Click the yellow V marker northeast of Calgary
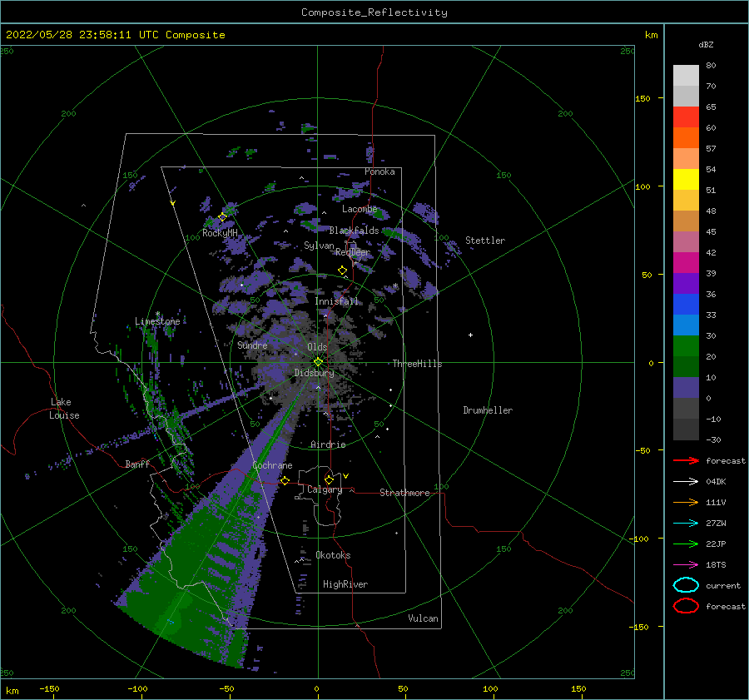This screenshot has width=749, height=700. tap(346, 476)
